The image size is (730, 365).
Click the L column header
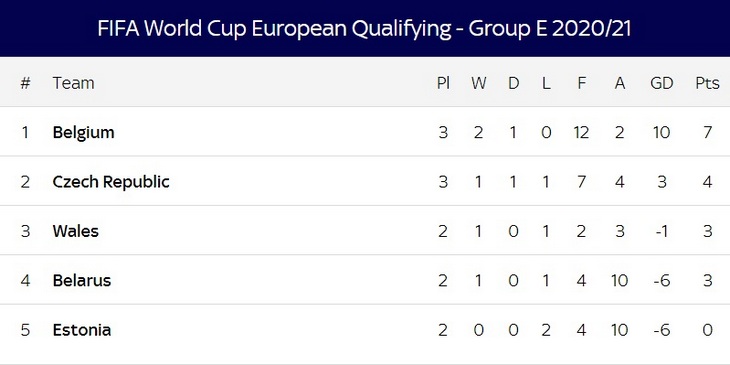pyautogui.click(x=546, y=83)
